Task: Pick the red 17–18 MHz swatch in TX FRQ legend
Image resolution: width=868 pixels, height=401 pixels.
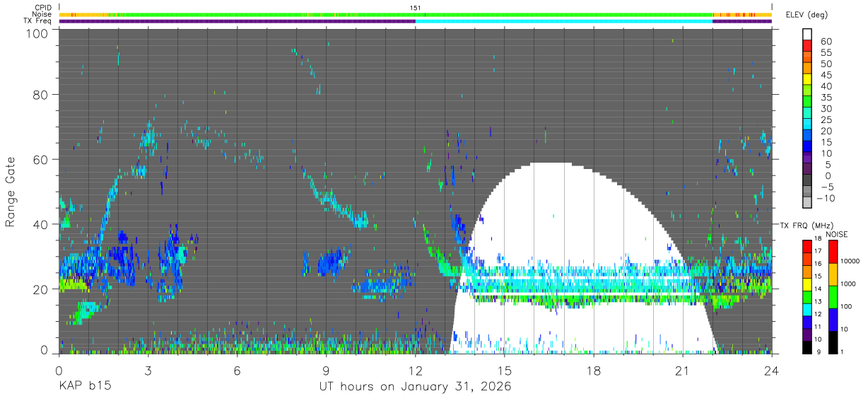Action: pyautogui.click(x=808, y=246)
